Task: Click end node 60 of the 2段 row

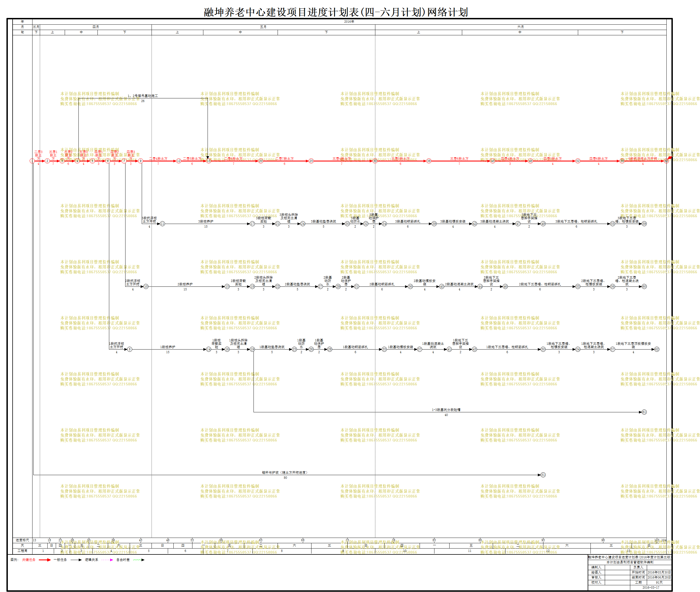Action: pos(644,286)
